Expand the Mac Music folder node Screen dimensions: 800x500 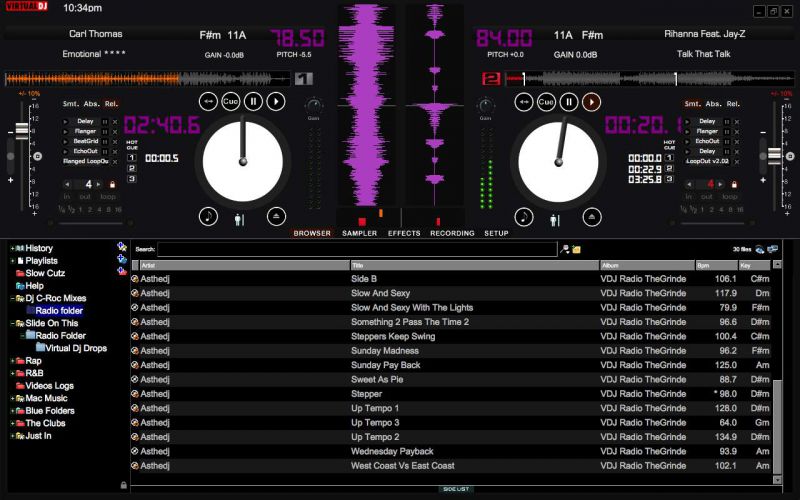point(12,398)
